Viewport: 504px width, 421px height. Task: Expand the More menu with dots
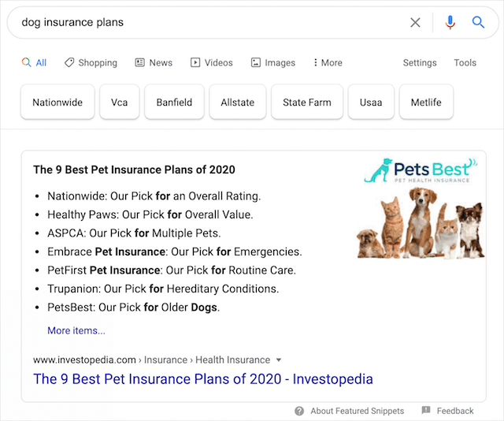[x=327, y=62]
